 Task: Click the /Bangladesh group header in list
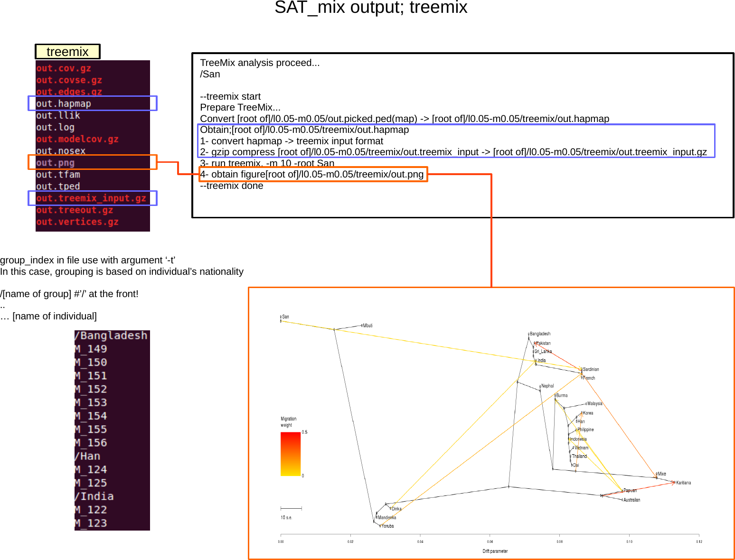point(111,336)
